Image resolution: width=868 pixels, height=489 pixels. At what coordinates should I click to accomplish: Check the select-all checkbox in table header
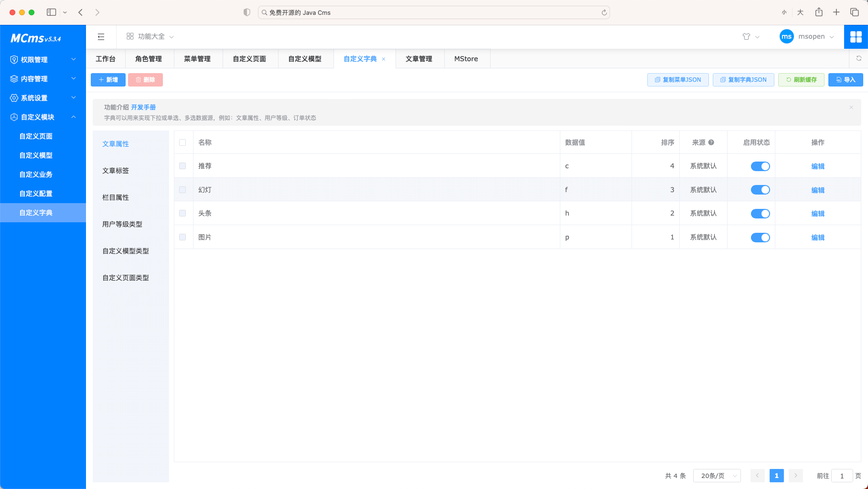pyautogui.click(x=182, y=142)
